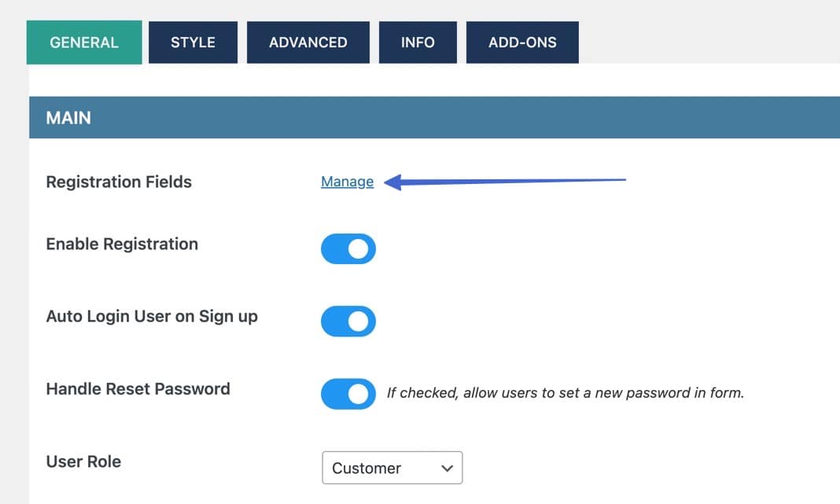Disable the Enable Registration toggle
The image size is (840, 504).
(348, 248)
